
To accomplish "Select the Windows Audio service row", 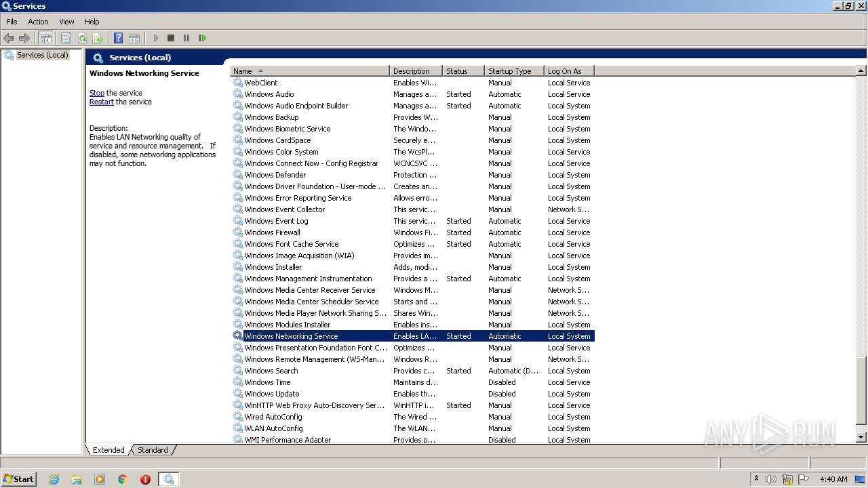I will click(x=412, y=94).
